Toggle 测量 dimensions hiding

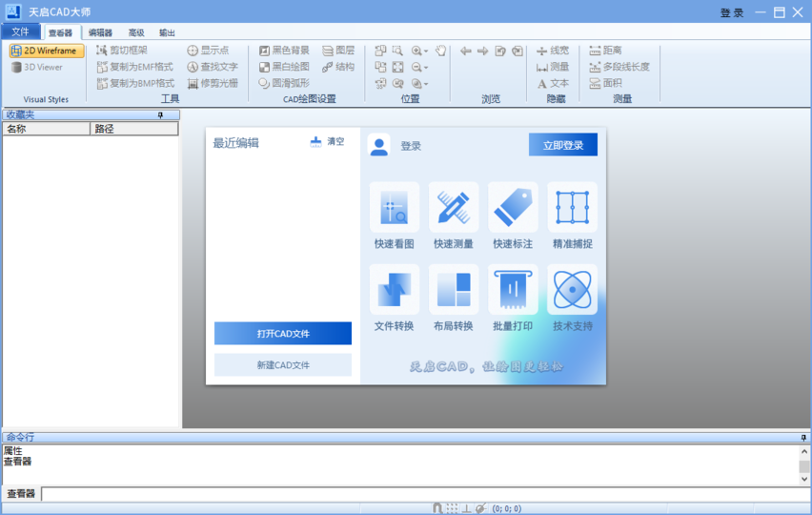(553, 67)
